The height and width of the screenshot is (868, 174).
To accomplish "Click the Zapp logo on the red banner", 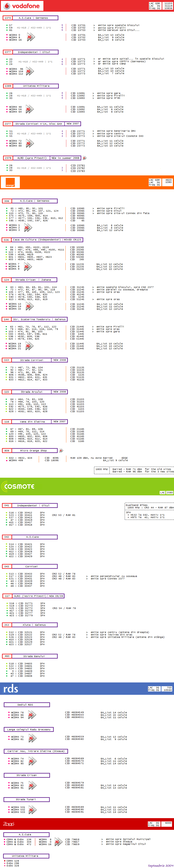I will pos(9,824).
